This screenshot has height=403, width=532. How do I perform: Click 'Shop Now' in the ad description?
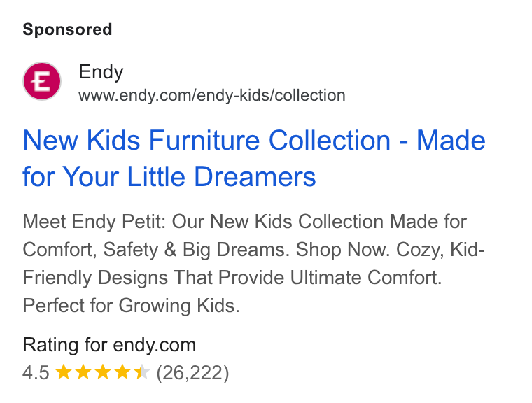(341, 250)
